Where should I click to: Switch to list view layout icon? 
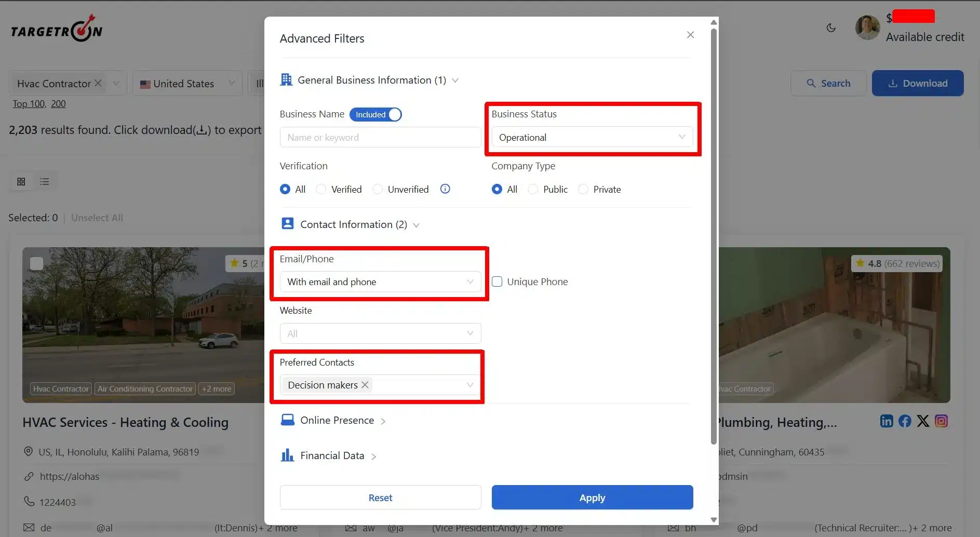pyautogui.click(x=45, y=182)
